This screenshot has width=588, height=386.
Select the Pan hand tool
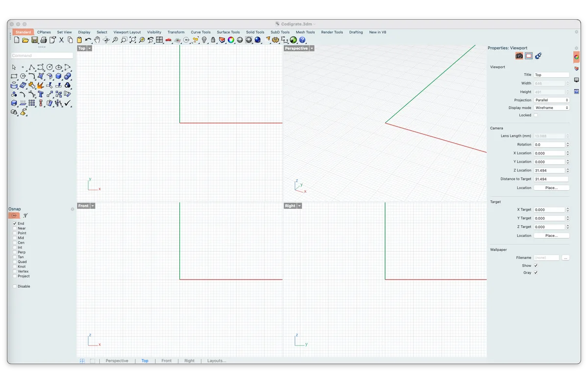coord(97,40)
